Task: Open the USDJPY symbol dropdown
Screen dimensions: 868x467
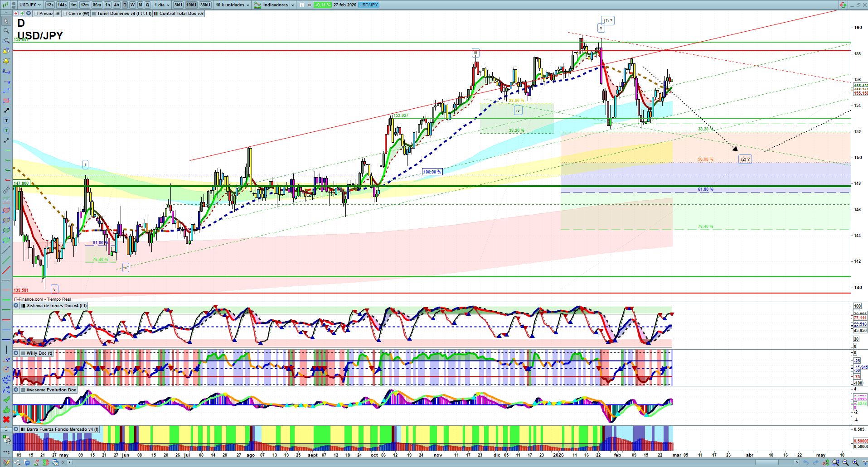Action: click(x=30, y=5)
